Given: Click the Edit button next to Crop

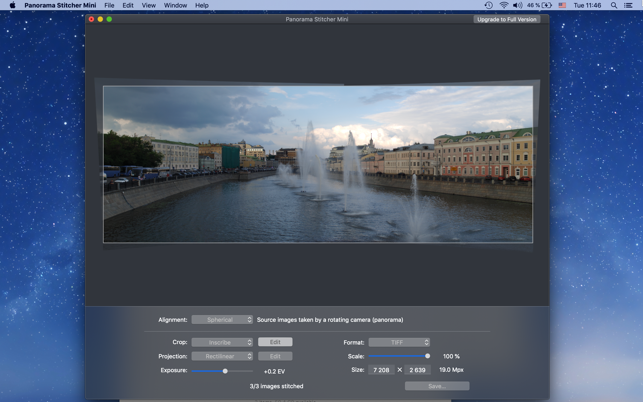Looking at the screenshot, I should coord(275,342).
